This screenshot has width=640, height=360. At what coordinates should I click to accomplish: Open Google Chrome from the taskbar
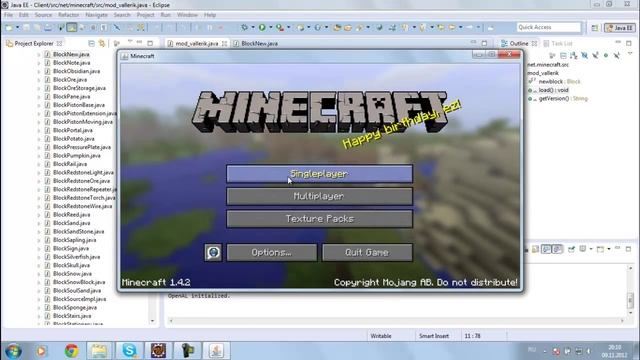click(x=71, y=351)
